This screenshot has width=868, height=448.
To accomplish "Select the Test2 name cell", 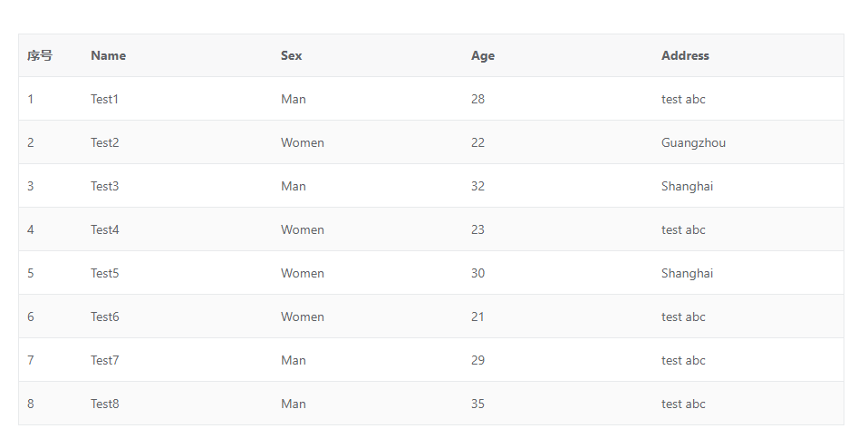I will [104, 142].
